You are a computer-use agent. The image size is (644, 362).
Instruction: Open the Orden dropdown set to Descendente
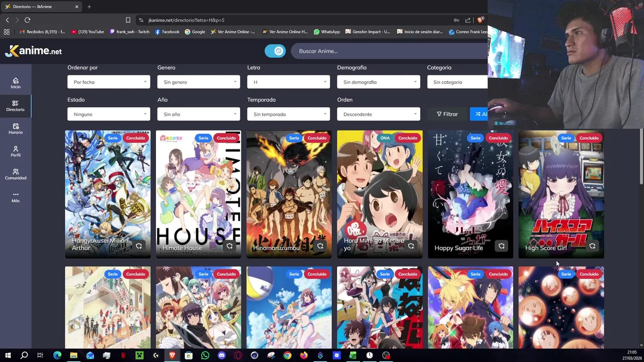tap(378, 114)
